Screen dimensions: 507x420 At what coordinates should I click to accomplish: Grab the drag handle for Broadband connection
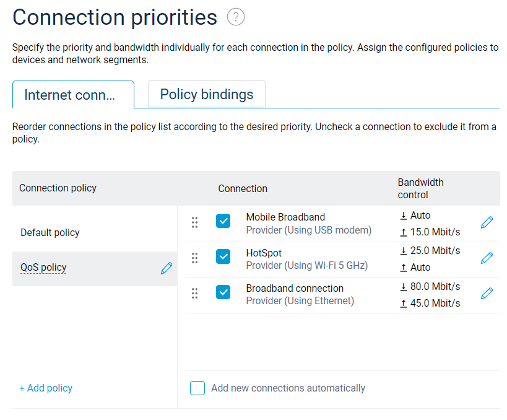(x=194, y=293)
